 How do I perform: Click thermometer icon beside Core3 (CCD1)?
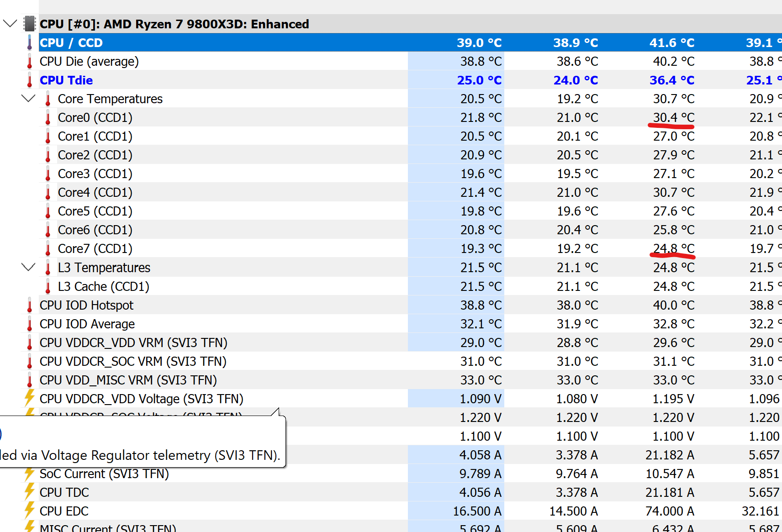(48, 174)
